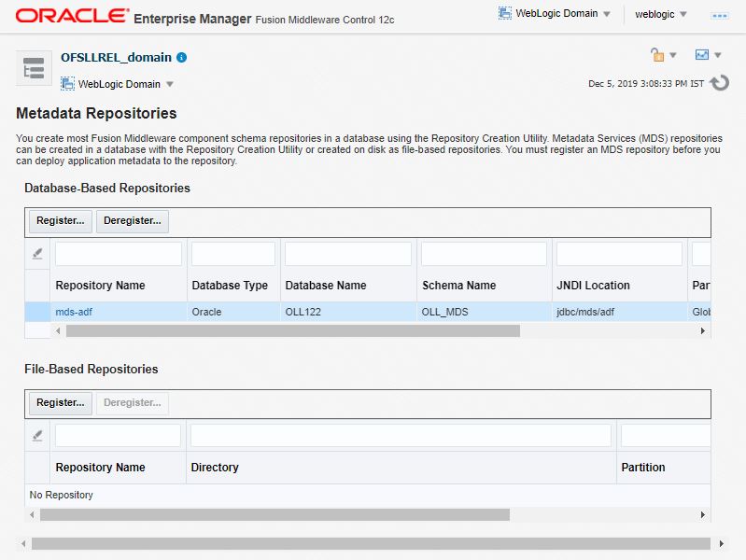Open the dropdown arrow beside the chart icon

tap(717, 55)
